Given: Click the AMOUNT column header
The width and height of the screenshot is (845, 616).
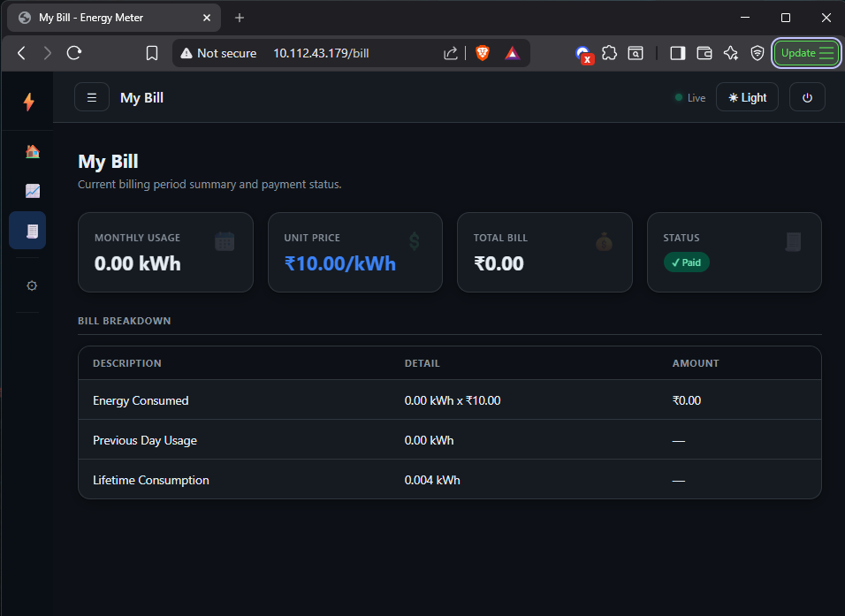Looking at the screenshot, I should (x=696, y=363).
